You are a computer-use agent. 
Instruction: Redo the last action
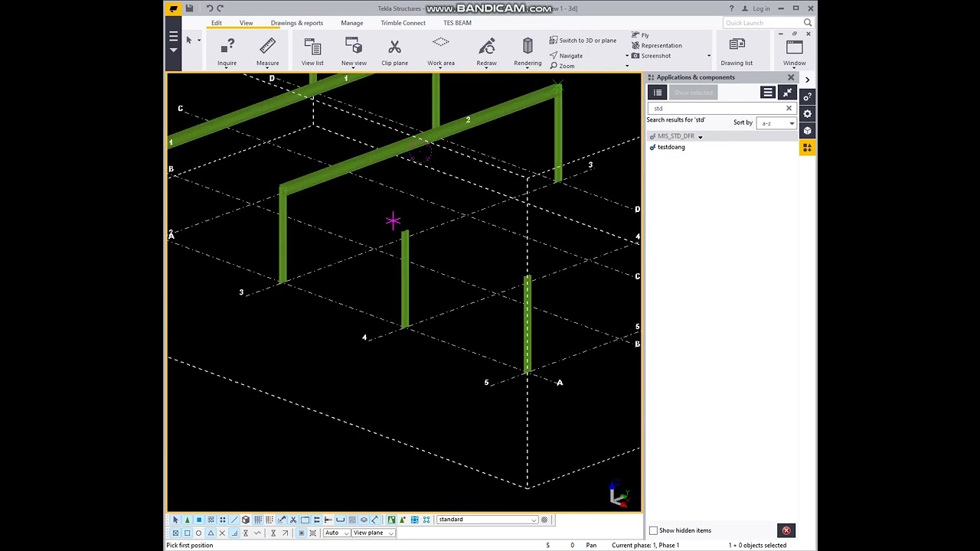[x=220, y=8]
